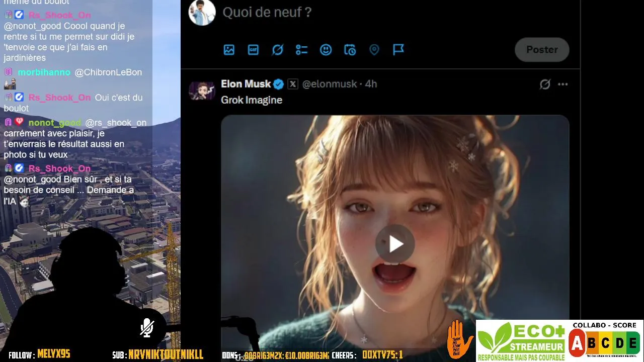Open the GIF picker in composer
This screenshot has width=644, height=362.
click(253, 50)
